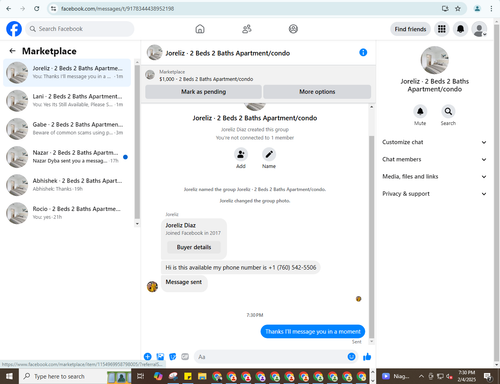
Task: Click the More options button
Action: pyautogui.click(x=317, y=92)
